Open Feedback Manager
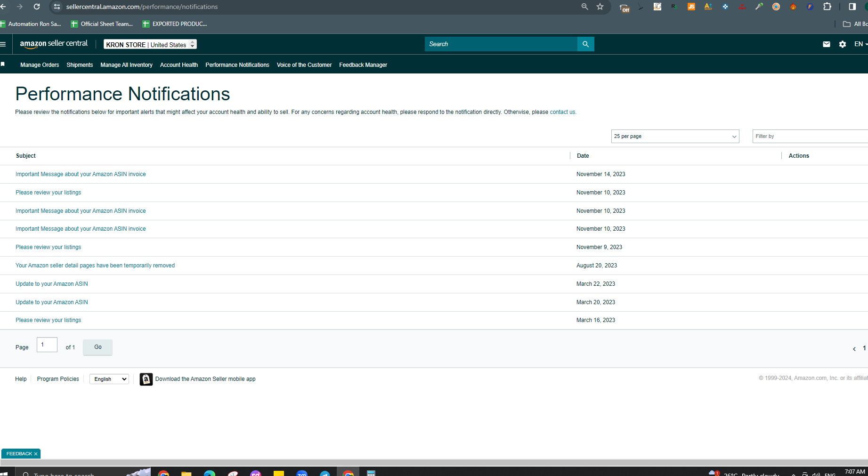 pyautogui.click(x=363, y=65)
